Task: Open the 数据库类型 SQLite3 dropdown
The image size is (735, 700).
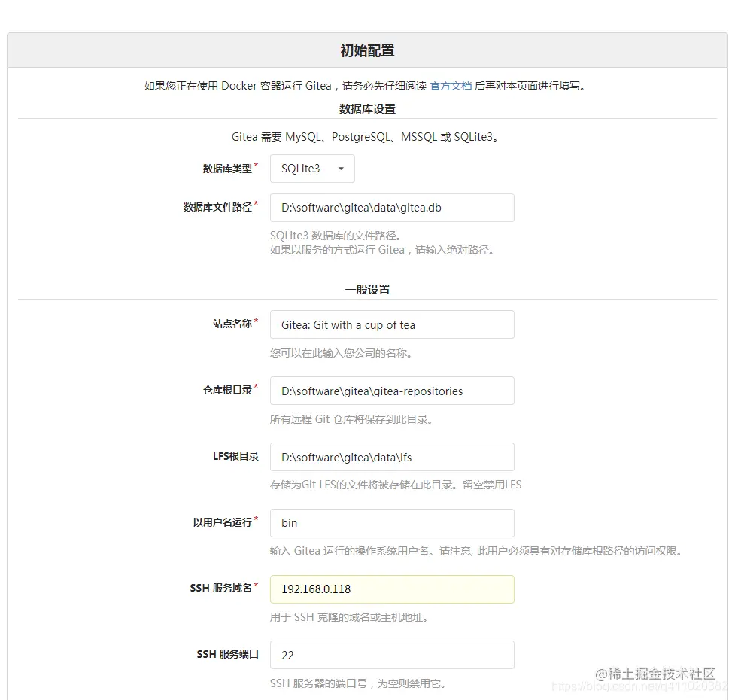Action: coord(312,169)
